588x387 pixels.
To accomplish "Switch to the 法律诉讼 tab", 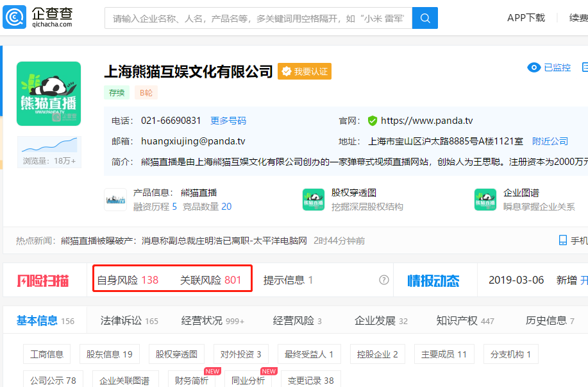I will click(x=130, y=320).
